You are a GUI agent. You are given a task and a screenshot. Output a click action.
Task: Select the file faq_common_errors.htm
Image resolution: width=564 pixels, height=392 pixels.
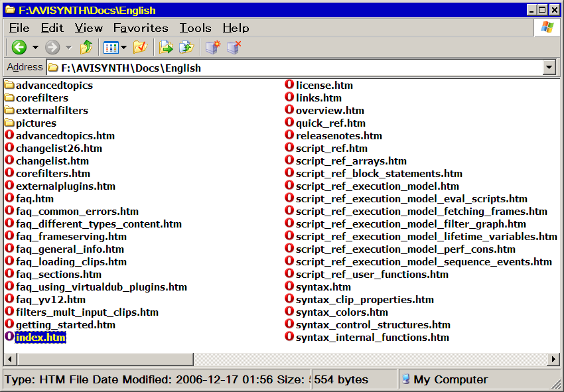[77, 211]
